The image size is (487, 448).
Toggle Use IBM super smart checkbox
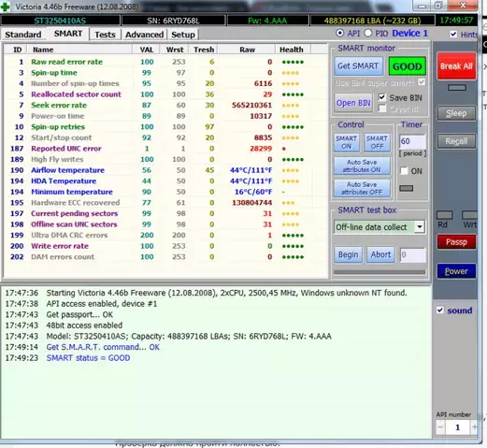pos(422,82)
